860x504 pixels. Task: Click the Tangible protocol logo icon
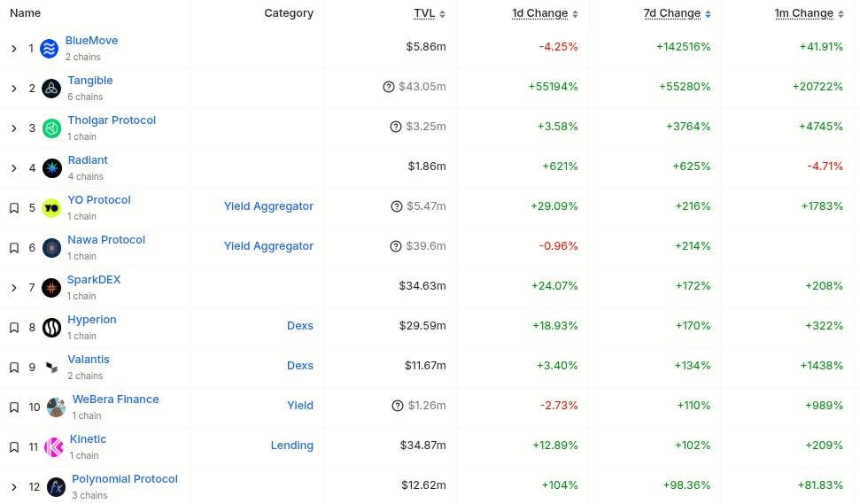51,89
